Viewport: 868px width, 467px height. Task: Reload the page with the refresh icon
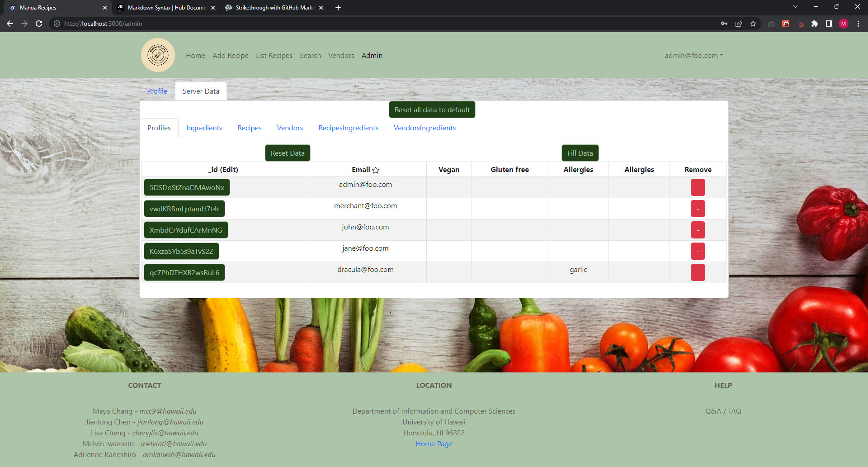tap(39, 24)
